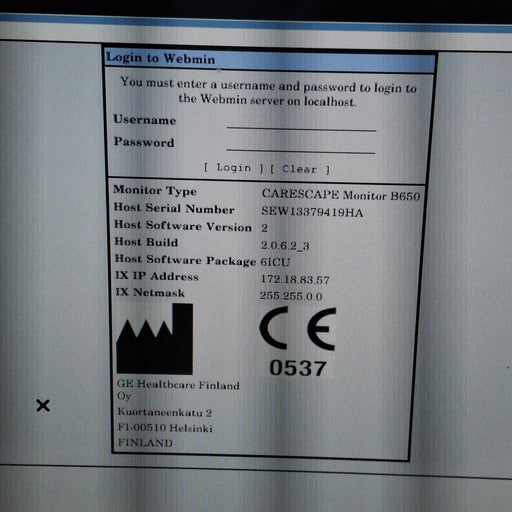512x512 pixels.
Task: Click the Username label
Action: [145, 119]
